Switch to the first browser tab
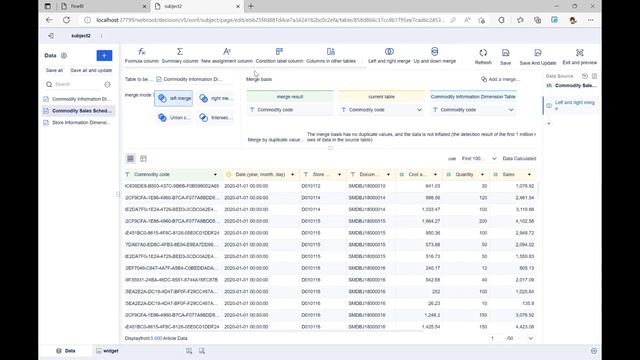 pyautogui.click(x=103, y=6)
